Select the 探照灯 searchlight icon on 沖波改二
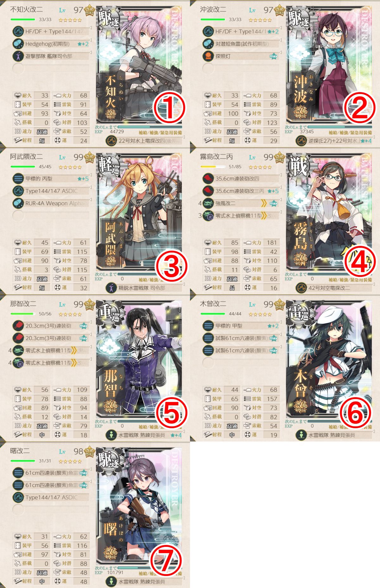This screenshot has width=380, height=588. coord(208,56)
